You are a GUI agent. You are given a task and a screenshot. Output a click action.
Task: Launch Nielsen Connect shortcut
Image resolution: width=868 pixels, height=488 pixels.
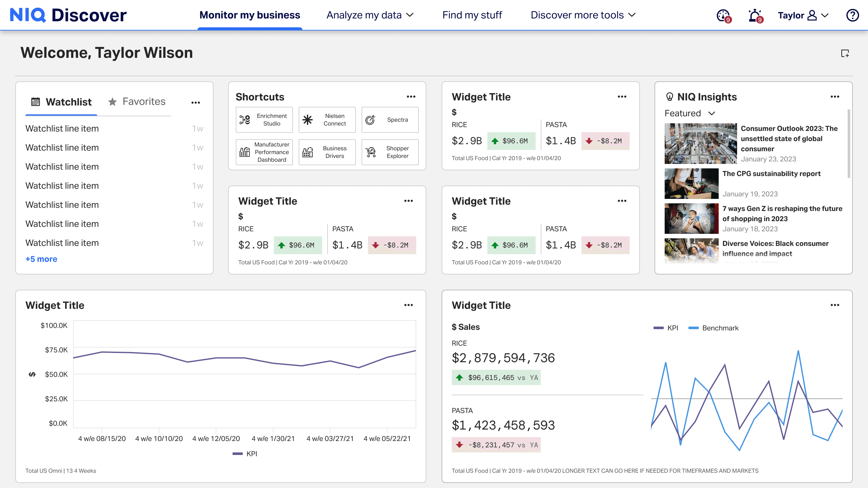click(x=327, y=120)
